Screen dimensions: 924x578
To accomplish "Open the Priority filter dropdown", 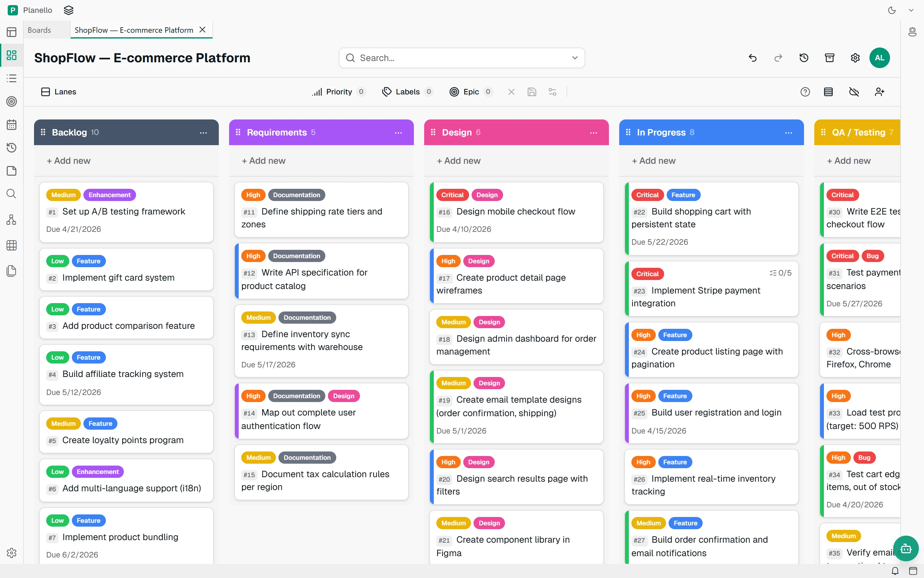I will [339, 92].
